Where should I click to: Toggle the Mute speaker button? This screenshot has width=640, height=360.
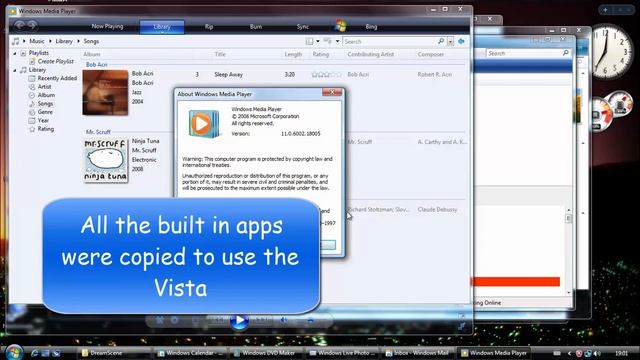tap(284, 321)
